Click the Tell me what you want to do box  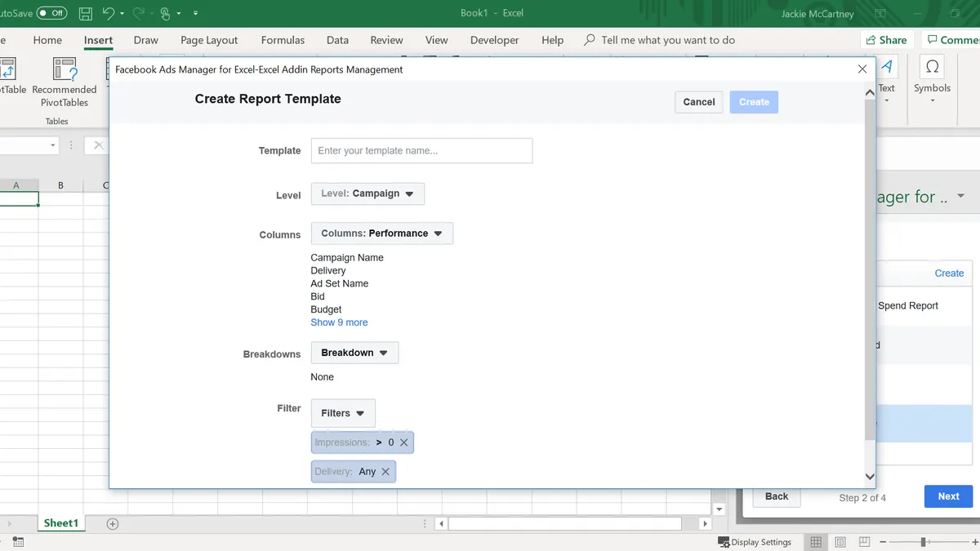[668, 40]
